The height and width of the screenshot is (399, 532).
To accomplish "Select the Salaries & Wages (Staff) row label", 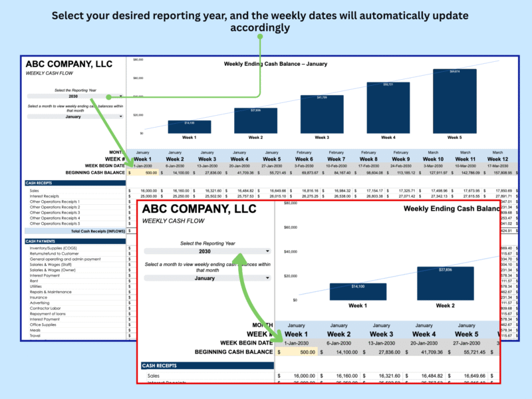I will tap(51, 264).
